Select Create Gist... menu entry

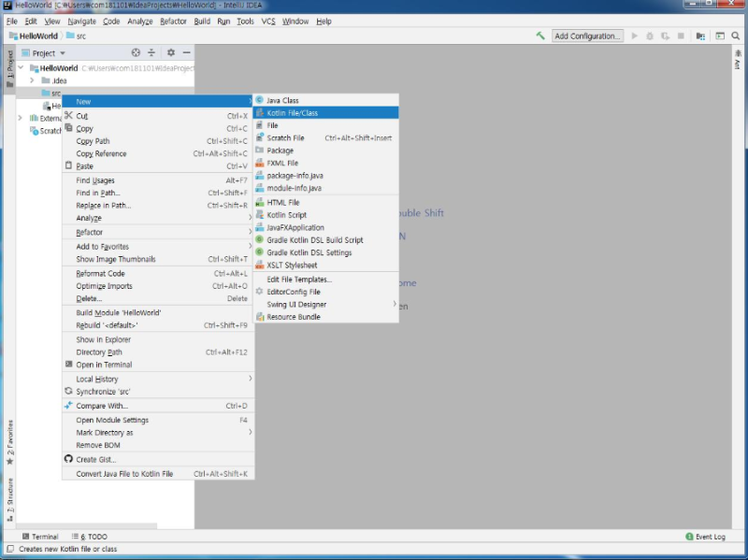[158, 459]
